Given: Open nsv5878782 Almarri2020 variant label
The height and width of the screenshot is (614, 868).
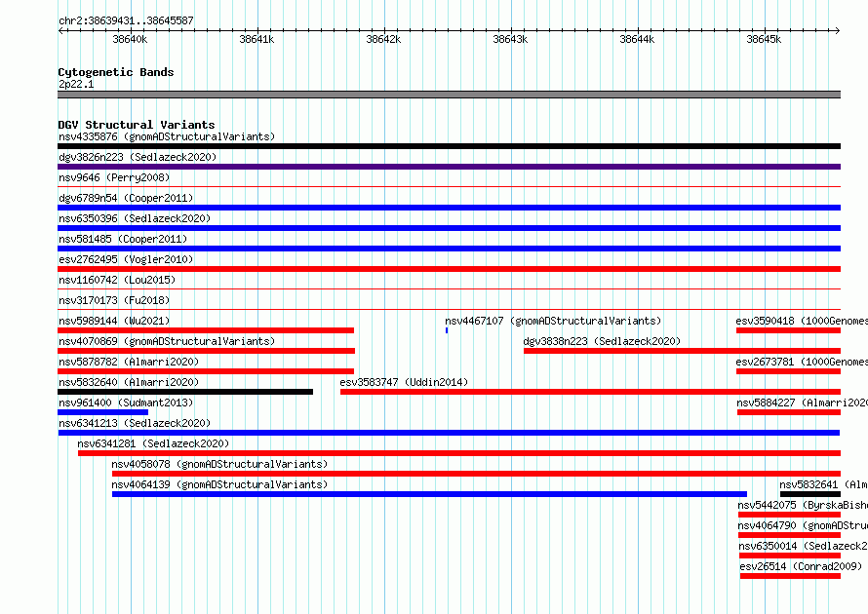Looking at the screenshot, I should click(x=129, y=362).
